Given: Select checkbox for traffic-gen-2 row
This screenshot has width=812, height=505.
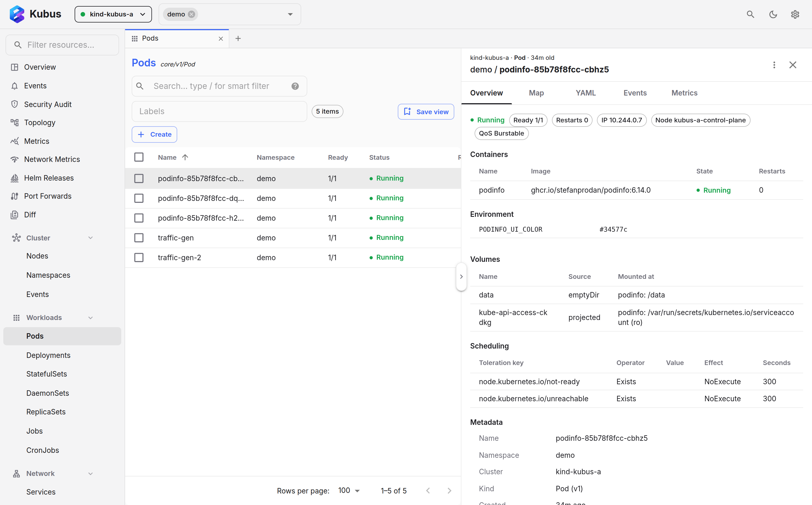Looking at the screenshot, I should click(x=139, y=257).
